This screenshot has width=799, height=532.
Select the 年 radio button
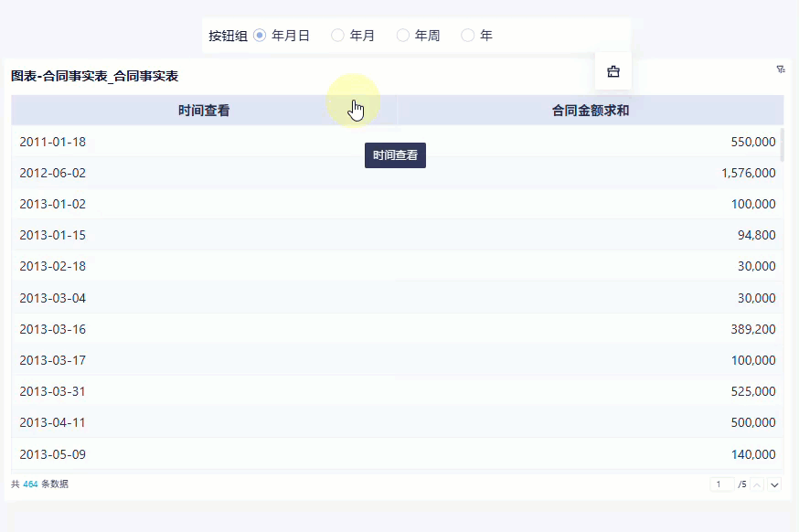(x=467, y=35)
